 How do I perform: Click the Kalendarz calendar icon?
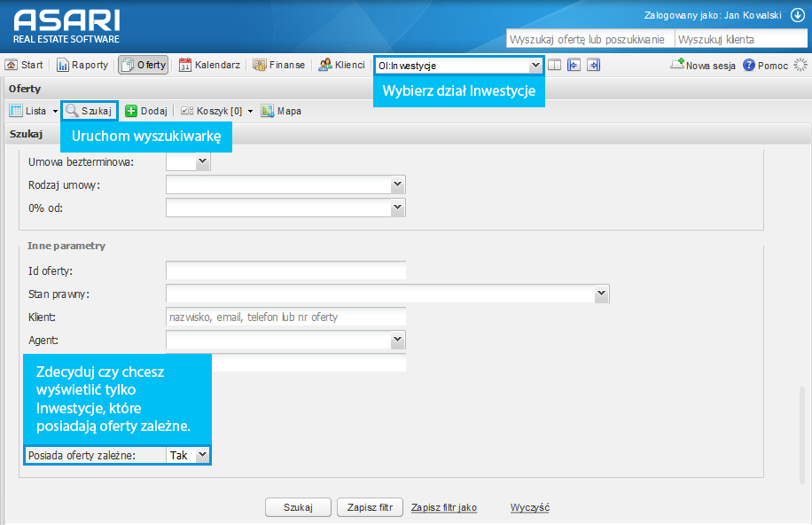pyautogui.click(x=185, y=65)
